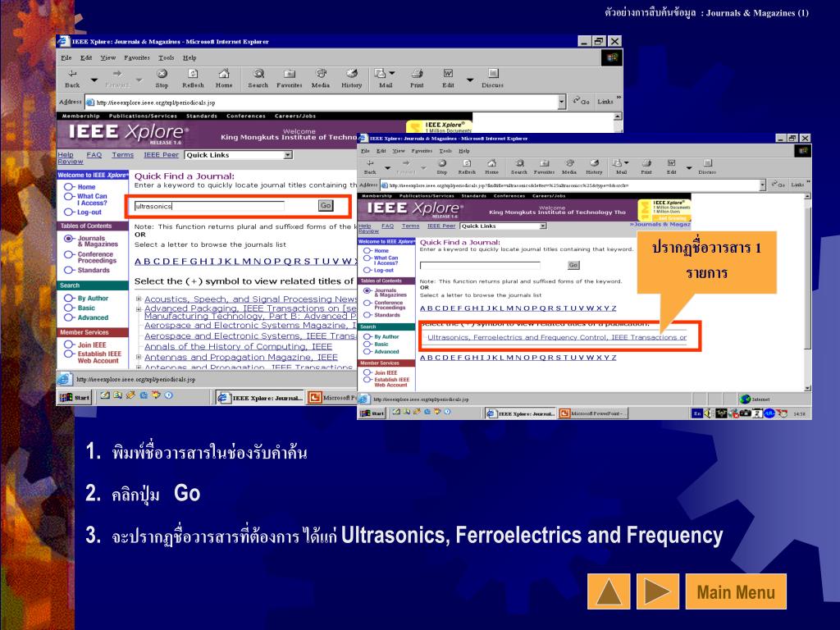Click Start button on left window taskbar
840x630 pixels.
coord(75,397)
